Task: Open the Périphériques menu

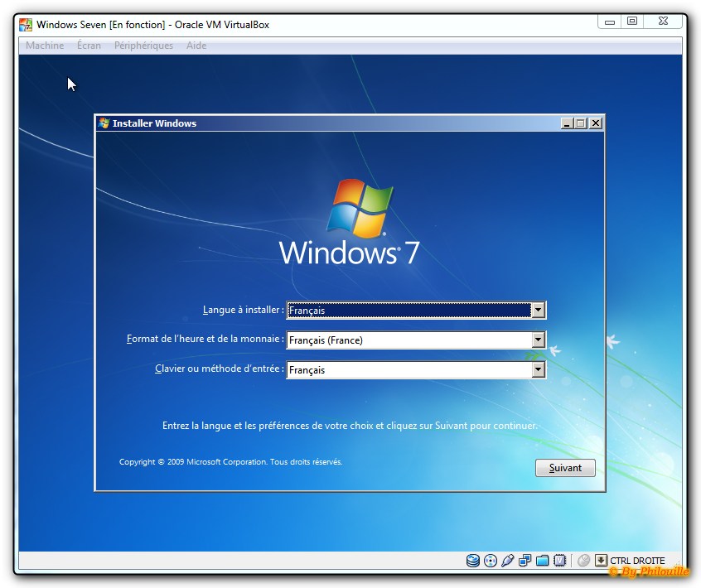Action: pos(143,46)
